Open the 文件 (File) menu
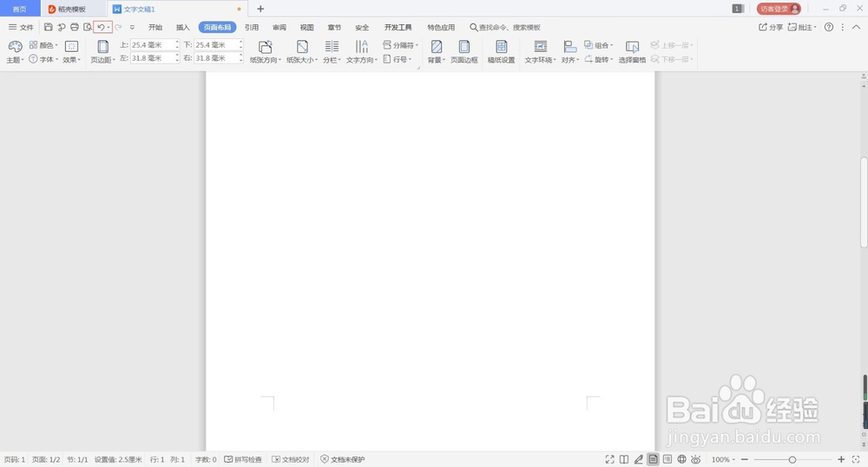This screenshot has width=868, height=467. pos(21,27)
